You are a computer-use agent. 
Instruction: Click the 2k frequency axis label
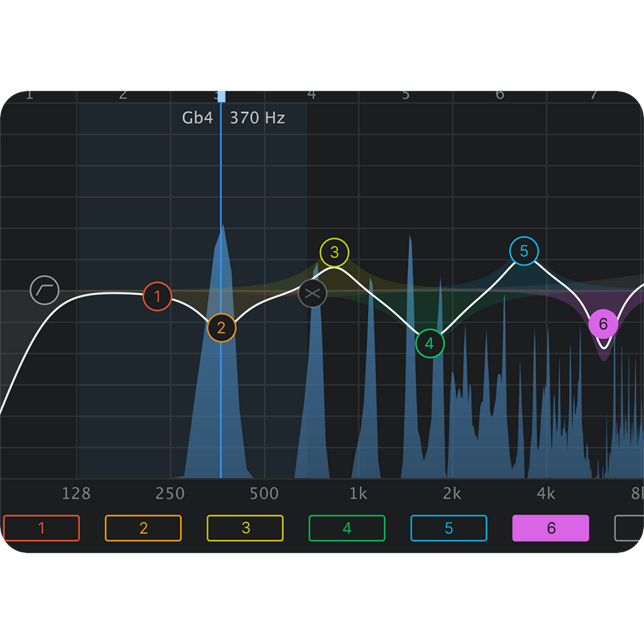coord(452,493)
